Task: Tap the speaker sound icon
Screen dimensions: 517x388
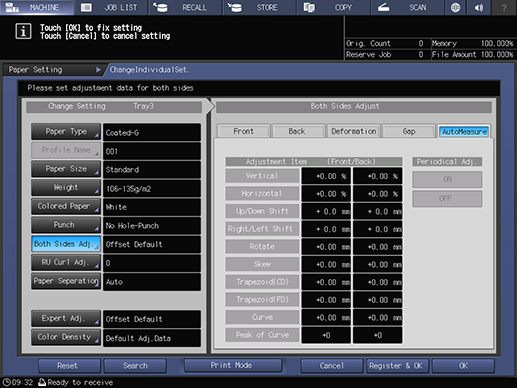Action: [479, 7]
